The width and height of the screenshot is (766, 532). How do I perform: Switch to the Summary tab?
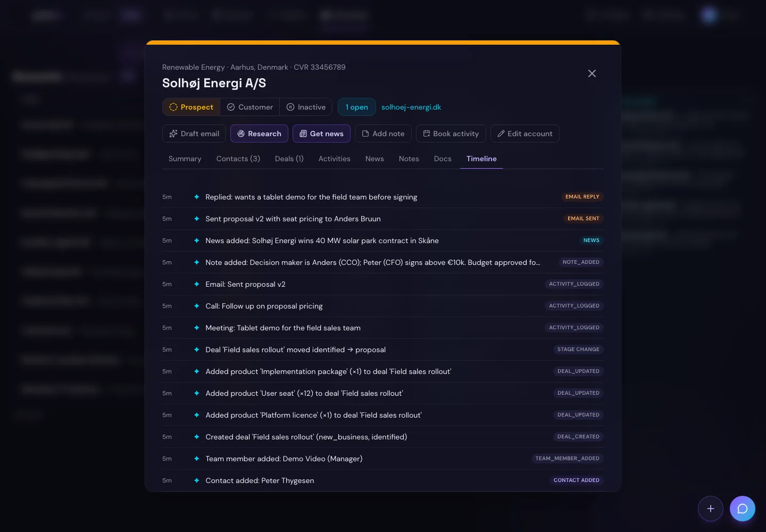pyautogui.click(x=185, y=159)
